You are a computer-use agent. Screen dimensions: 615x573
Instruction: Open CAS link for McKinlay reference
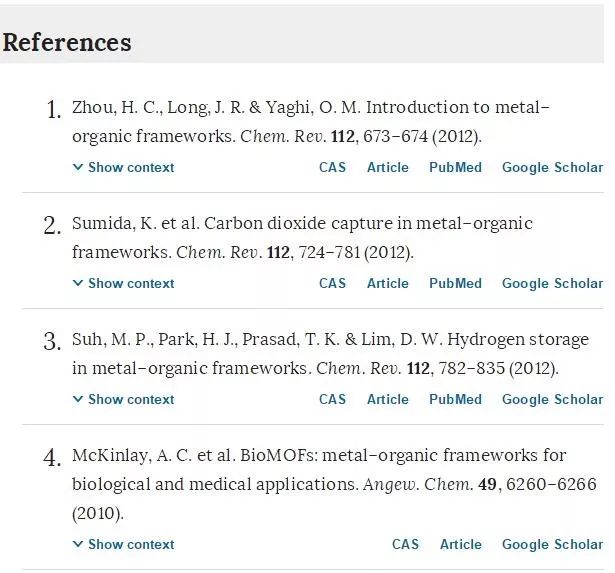[x=405, y=545]
